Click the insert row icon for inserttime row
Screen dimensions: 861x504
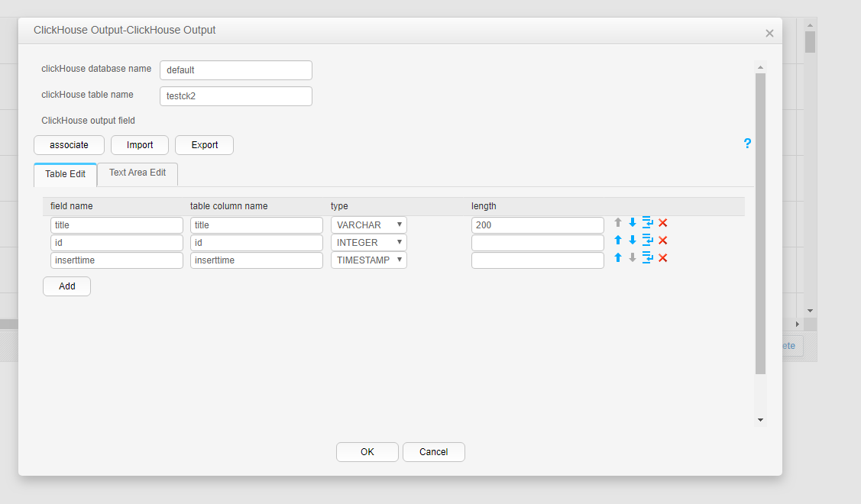(647, 257)
